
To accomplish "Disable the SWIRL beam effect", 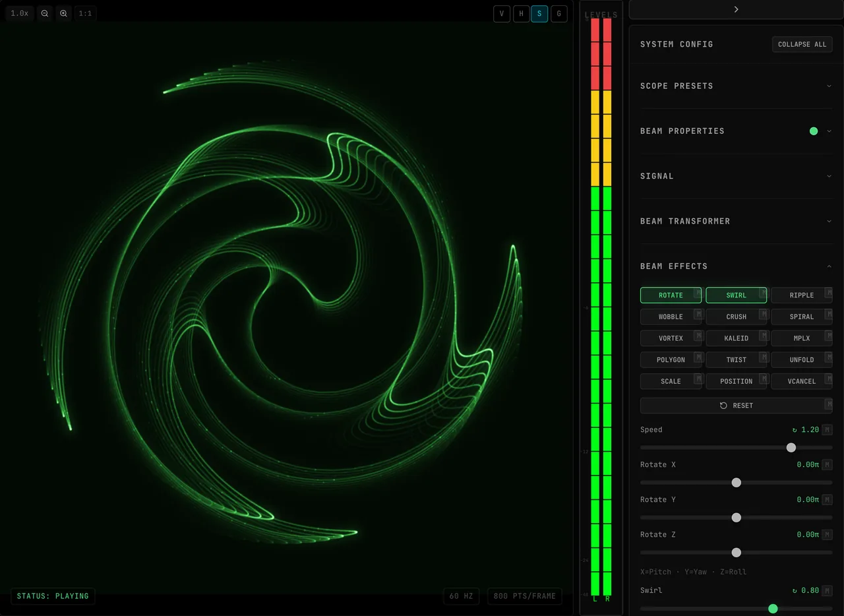I will [736, 295].
